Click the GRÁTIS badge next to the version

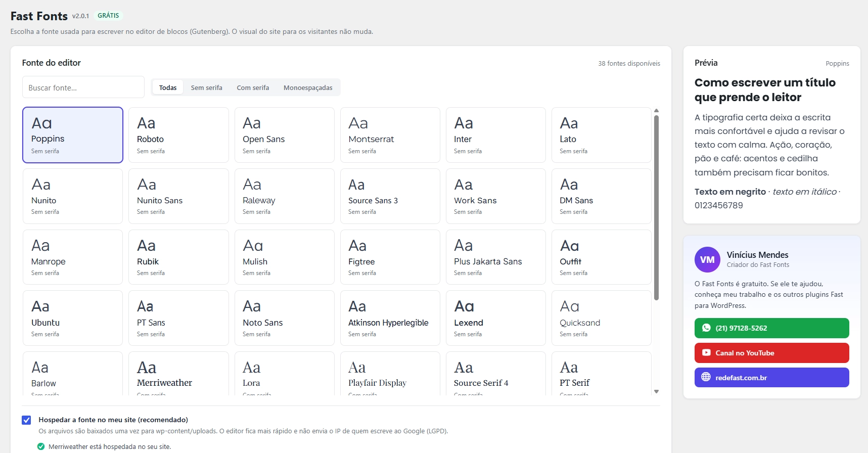[108, 16]
